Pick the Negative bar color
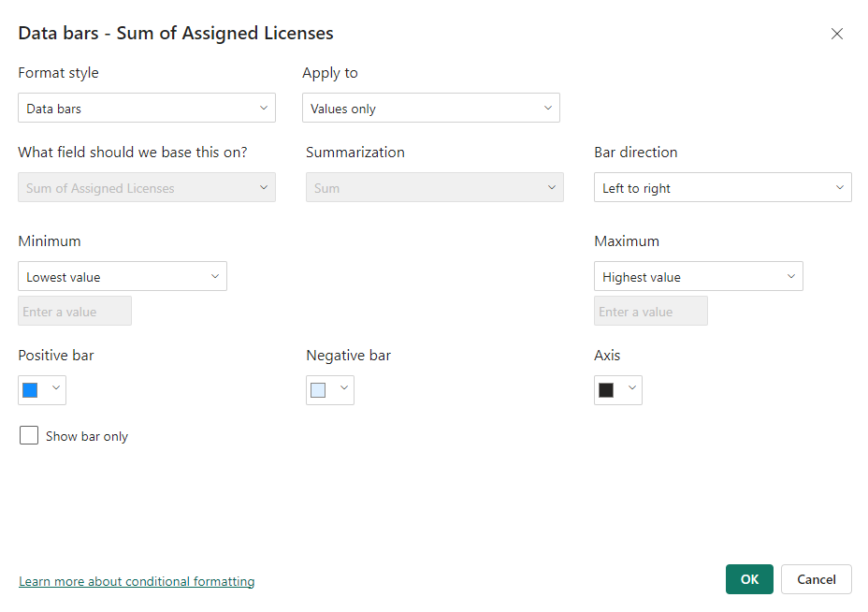The height and width of the screenshot is (612, 868). (x=330, y=390)
